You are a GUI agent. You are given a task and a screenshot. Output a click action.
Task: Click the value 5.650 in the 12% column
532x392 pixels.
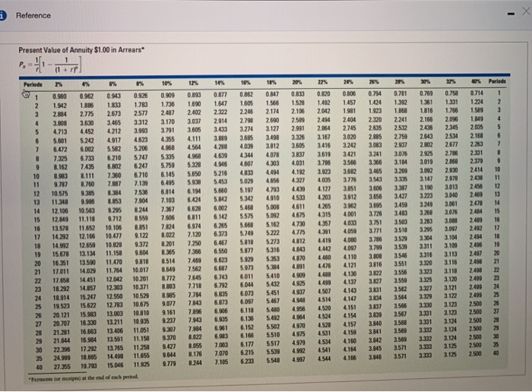click(194, 174)
